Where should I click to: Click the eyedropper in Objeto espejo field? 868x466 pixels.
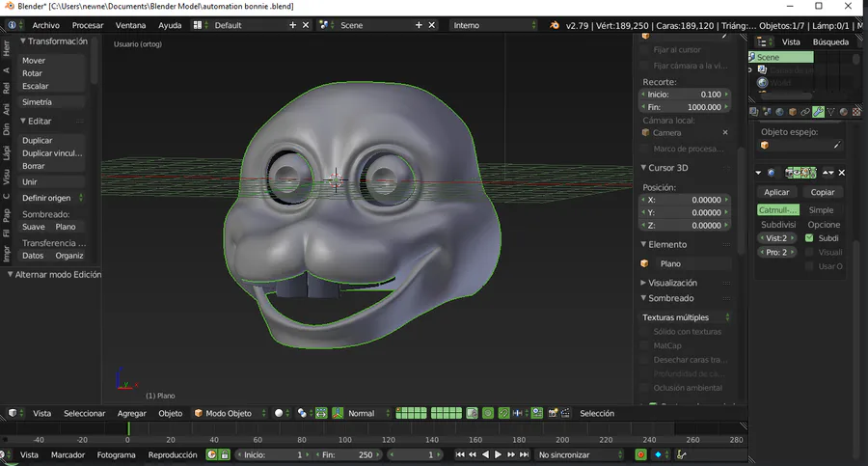coord(837,145)
